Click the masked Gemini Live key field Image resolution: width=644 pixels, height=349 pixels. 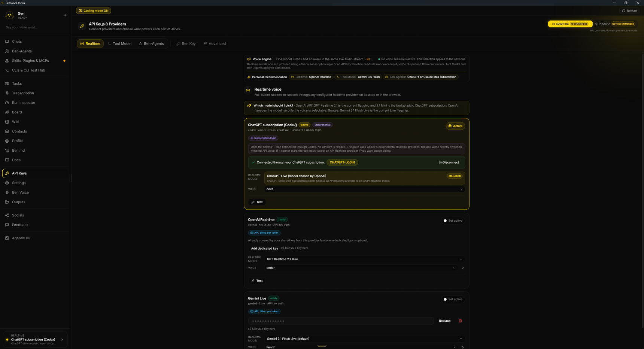click(x=341, y=321)
